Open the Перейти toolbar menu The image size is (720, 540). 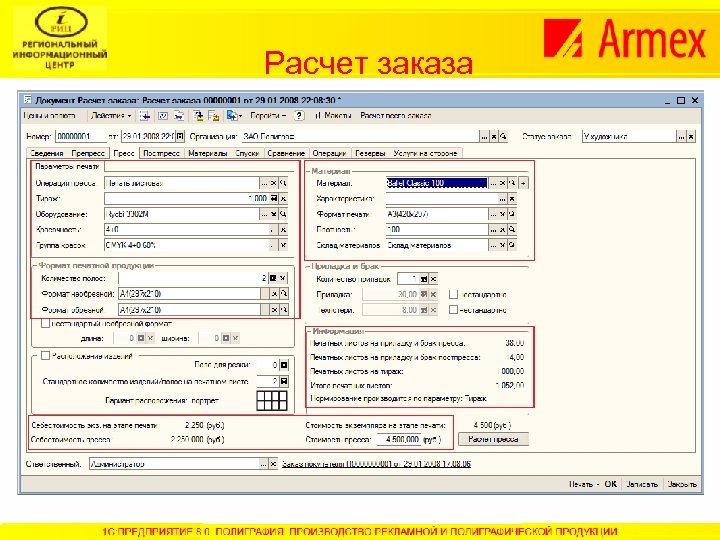pyautogui.click(x=268, y=116)
